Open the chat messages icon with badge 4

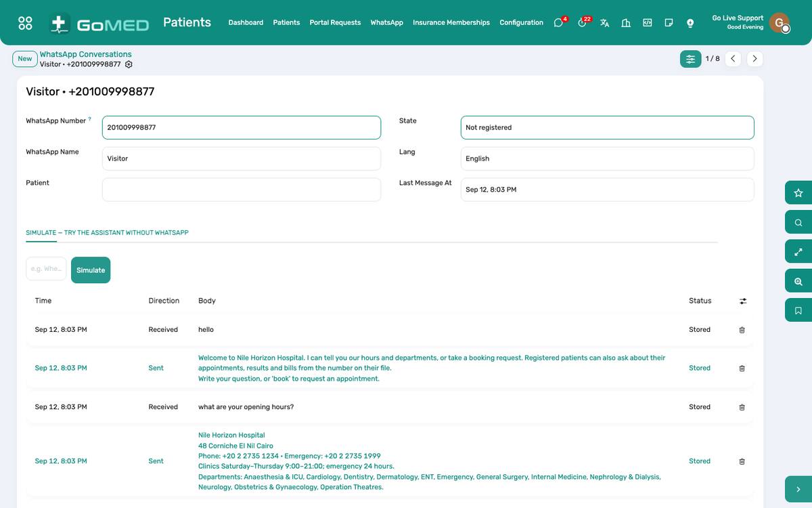pos(559,22)
